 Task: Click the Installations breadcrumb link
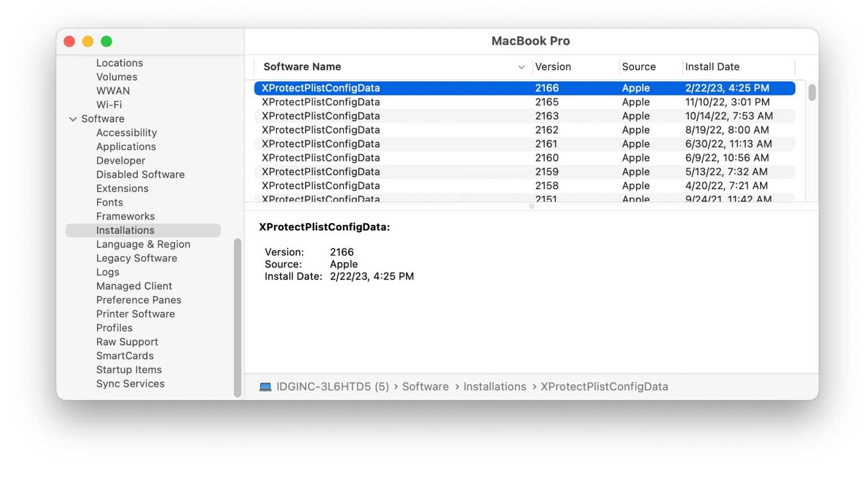click(x=494, y=386)
